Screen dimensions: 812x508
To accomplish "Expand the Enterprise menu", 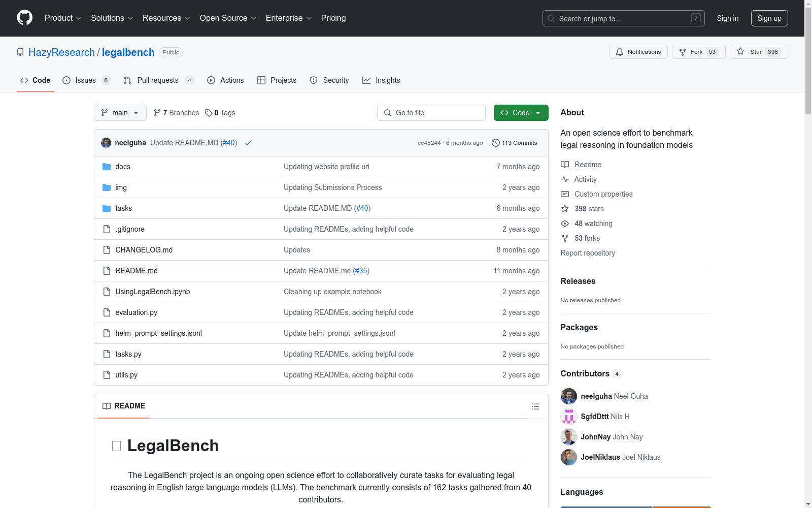I will tap(289, 18).
